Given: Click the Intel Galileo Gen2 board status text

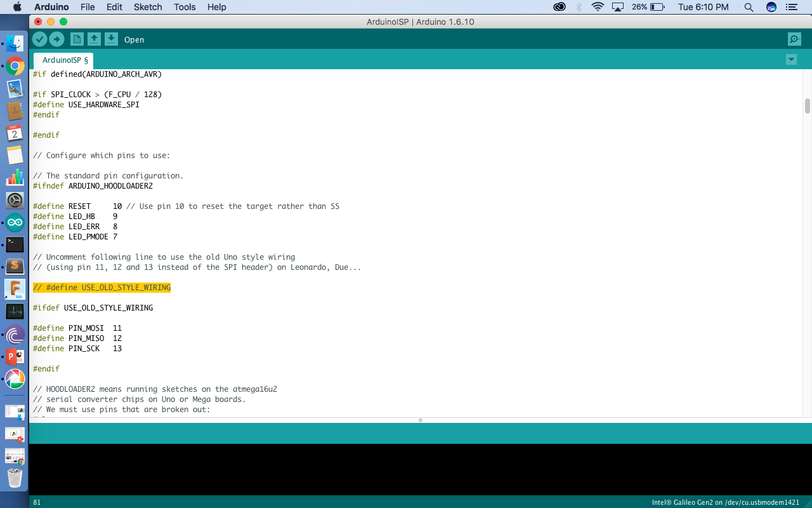Looking at the screenshot, I should 725,502.
